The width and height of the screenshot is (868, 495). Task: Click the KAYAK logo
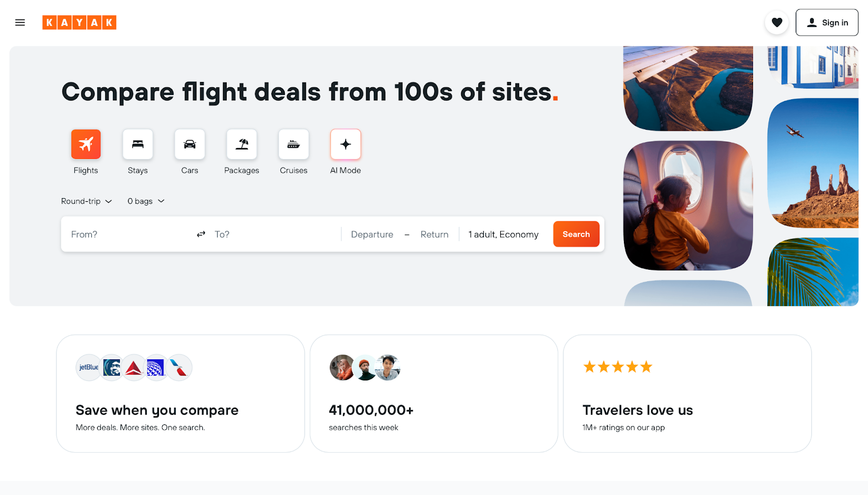click(x=79, y=22)
